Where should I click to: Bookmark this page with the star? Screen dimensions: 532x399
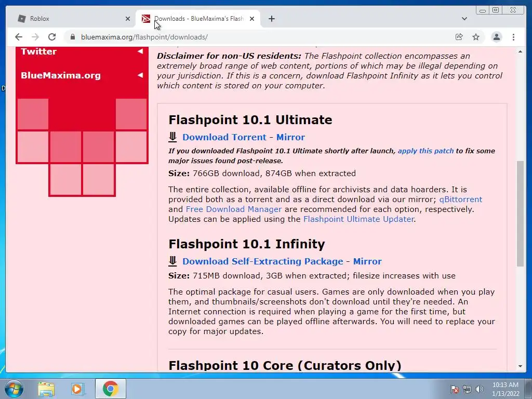[x=476, y=37]
